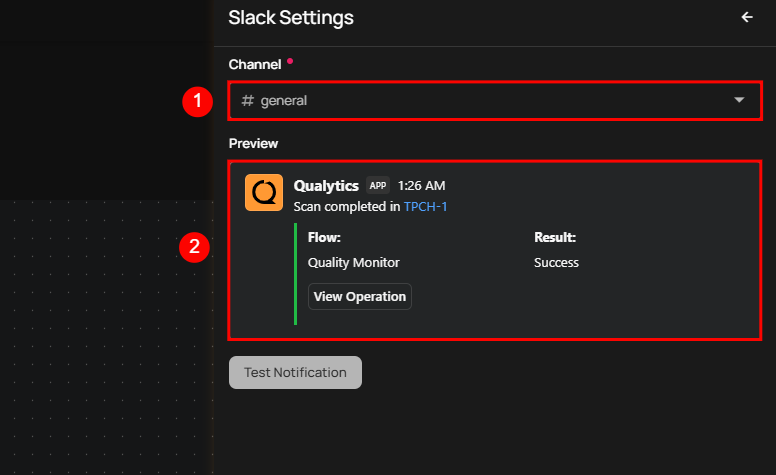Click the Flow: label in preview

click(x=324, y=238)
